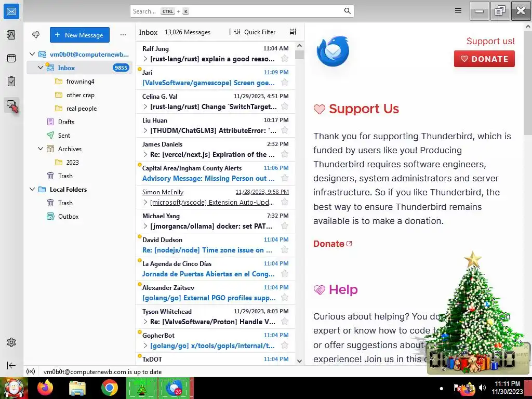Star the Celina G. Val message

tap(285, 107)
